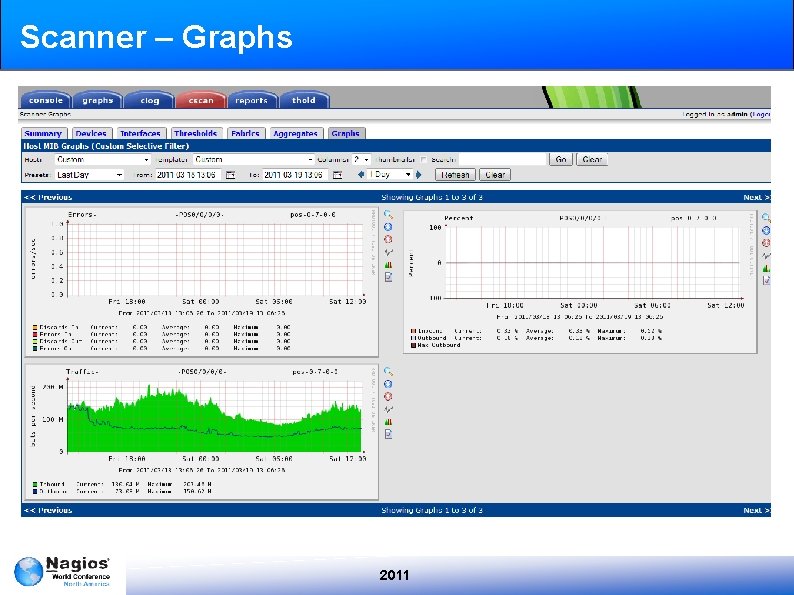Switch to the Interfaces sub-tab
Screen dimensions: 794x595
tap(140, 133)
